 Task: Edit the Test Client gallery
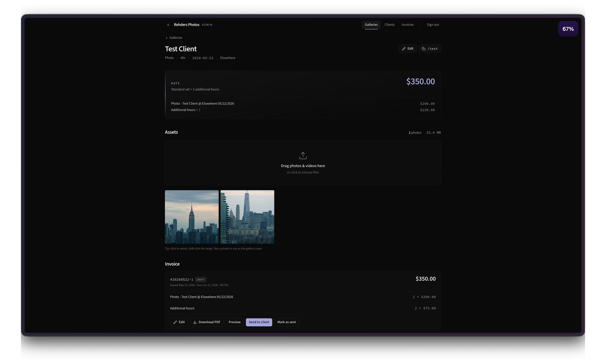point(407,48)
